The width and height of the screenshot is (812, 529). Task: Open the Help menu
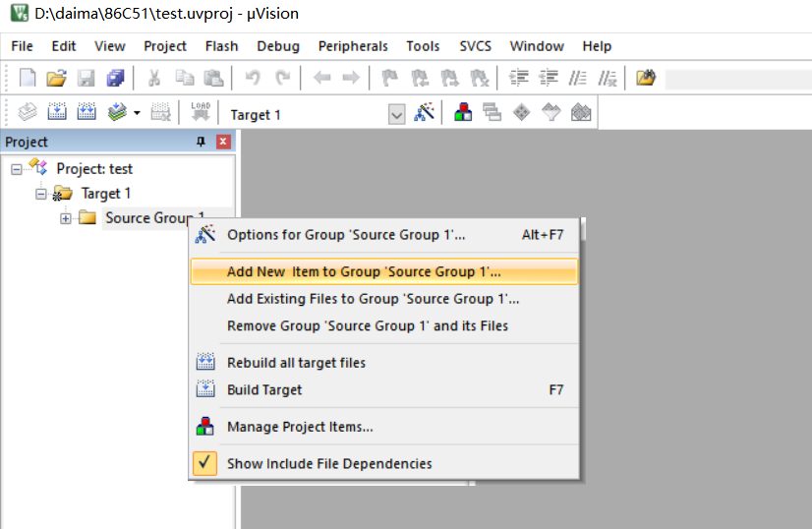click(597, 46)
